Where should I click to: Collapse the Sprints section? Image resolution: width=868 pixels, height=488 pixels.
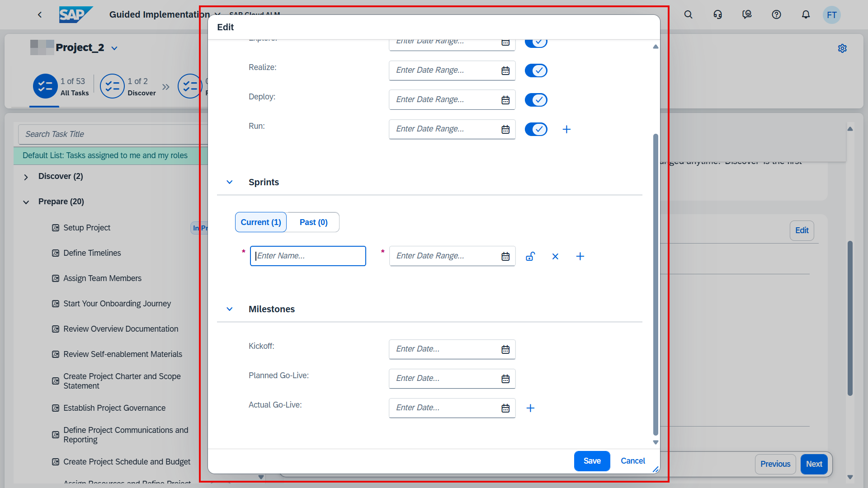[230, 182]
